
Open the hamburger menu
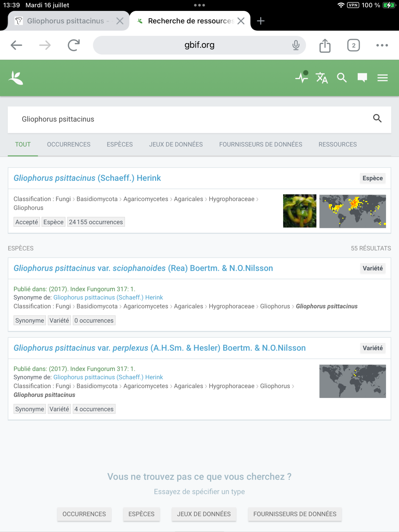(382, 78)
